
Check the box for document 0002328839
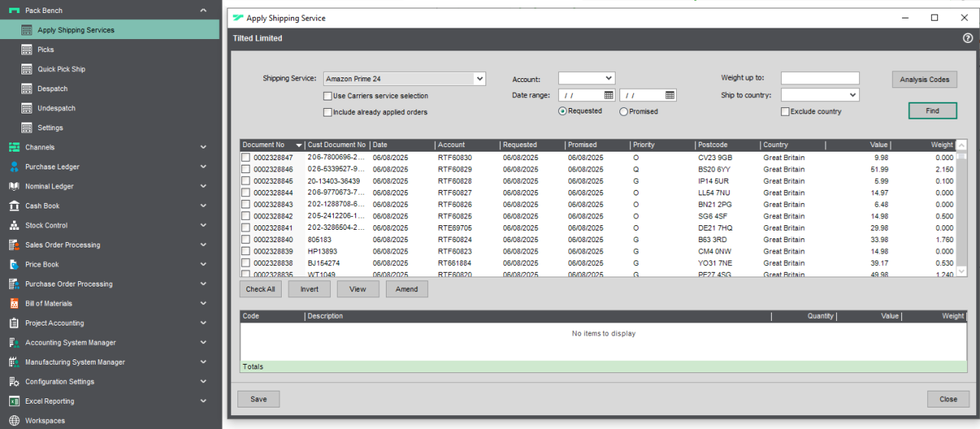246,251
